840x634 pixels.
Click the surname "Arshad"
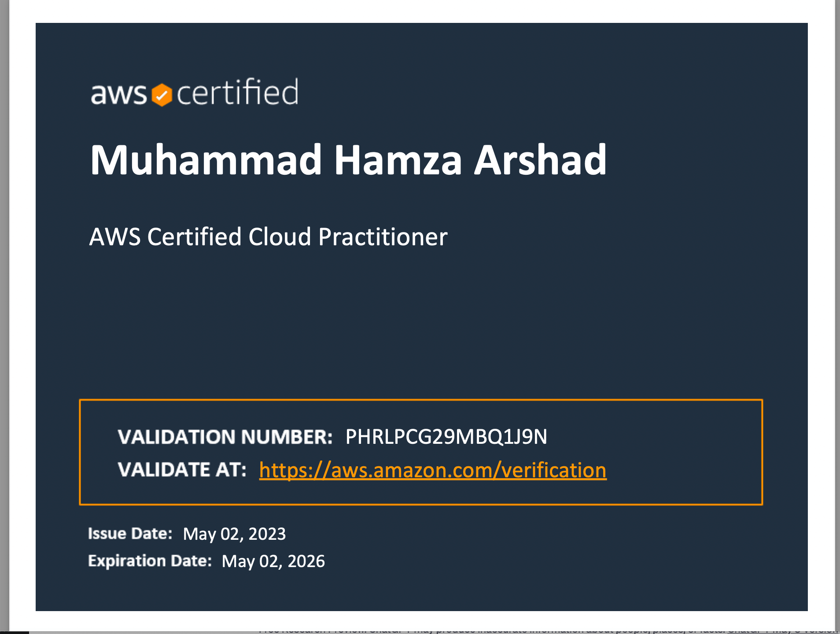click(540, 160)
